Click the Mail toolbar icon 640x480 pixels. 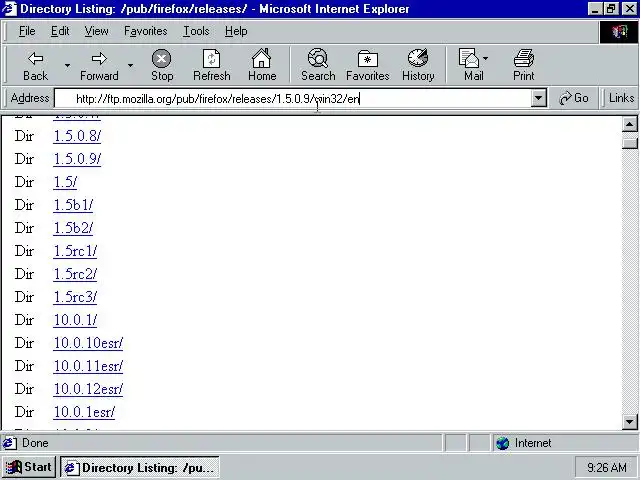tap(470, 65)
